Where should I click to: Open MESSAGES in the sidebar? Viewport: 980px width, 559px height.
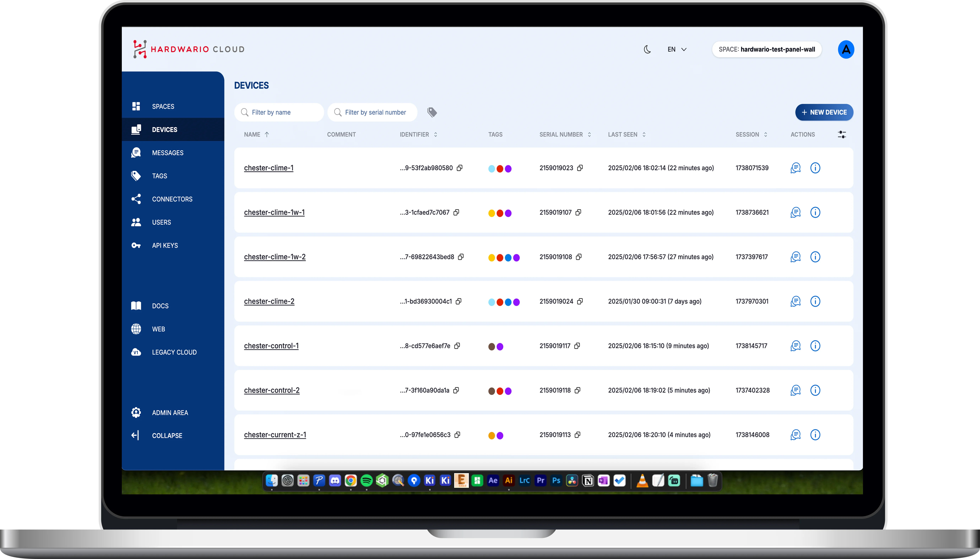point(173,153)
